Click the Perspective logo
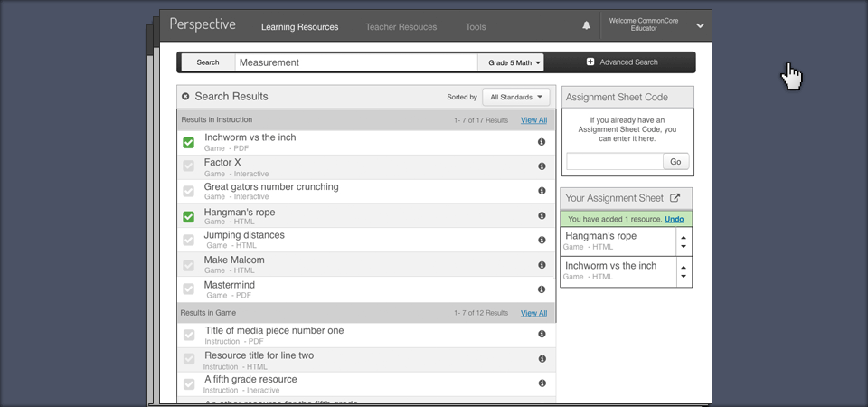868x407 pixels. (203, 25)
